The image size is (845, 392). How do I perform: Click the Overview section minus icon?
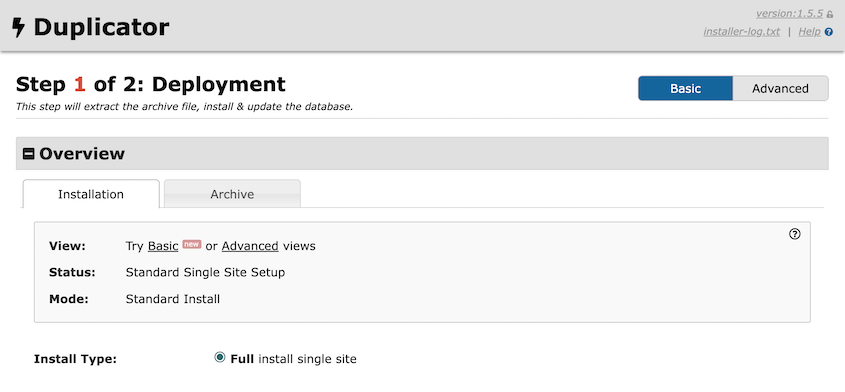(x=29, y=154)
